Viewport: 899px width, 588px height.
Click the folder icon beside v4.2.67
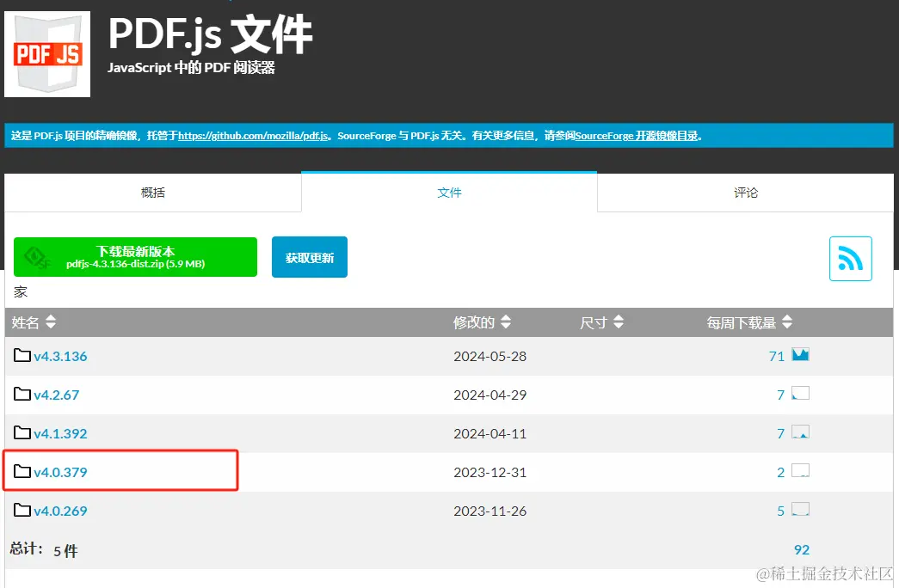tap(22, 394)
